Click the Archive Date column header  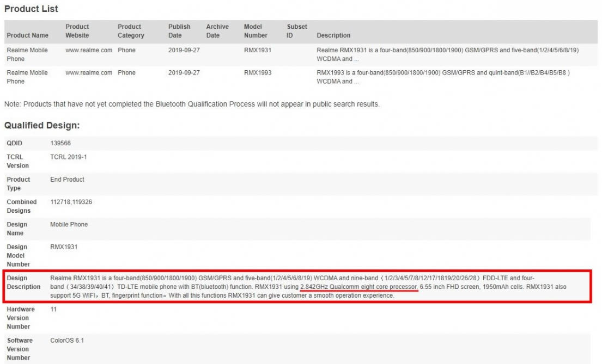click(x=217, y=31)
